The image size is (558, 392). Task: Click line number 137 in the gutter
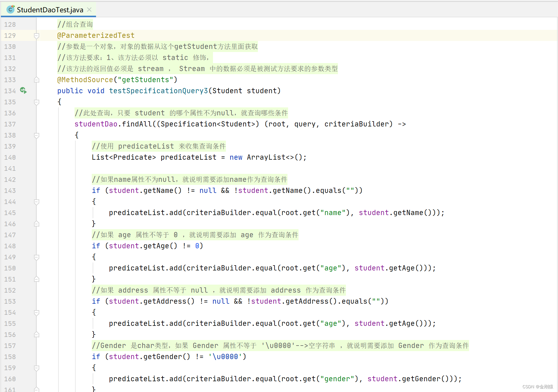(10, 124)
